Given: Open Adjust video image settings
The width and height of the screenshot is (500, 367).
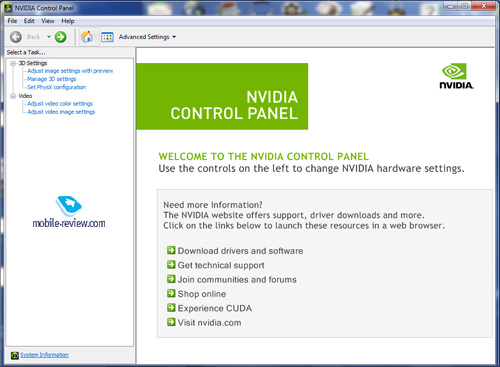Looking at the screenshot, I should pos(61,112).
